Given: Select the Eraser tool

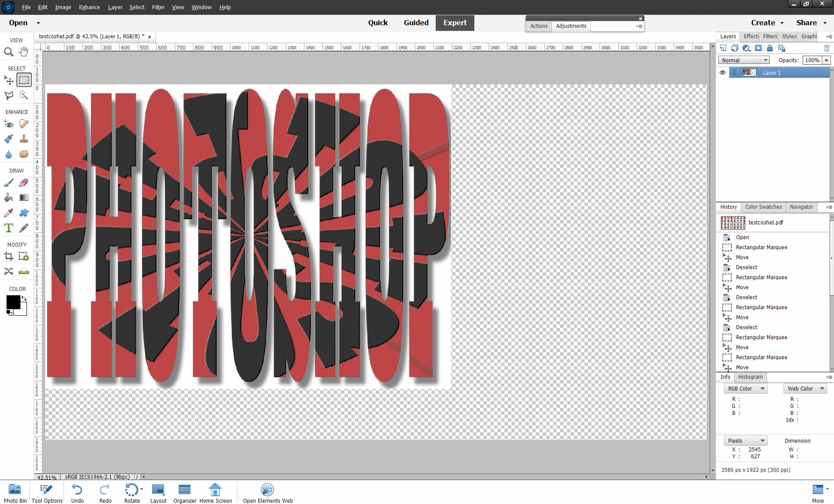Looking at the screenshot, I should pyautogui.click(x=24, y=183).
